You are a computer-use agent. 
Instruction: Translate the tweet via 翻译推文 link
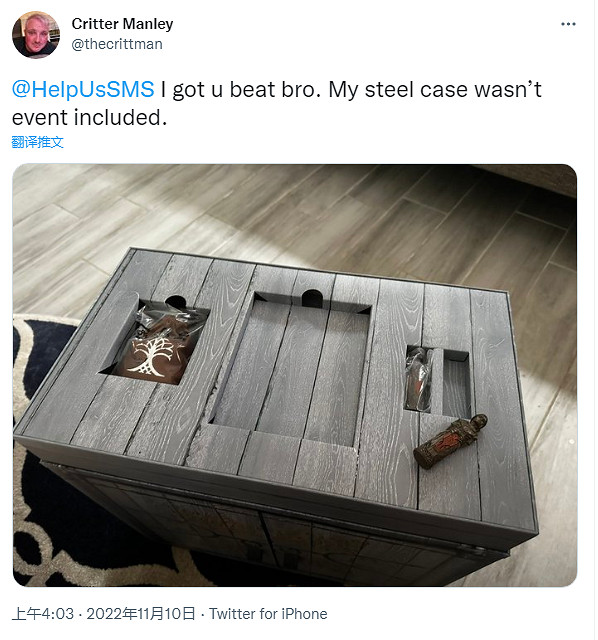click(38, 142)
